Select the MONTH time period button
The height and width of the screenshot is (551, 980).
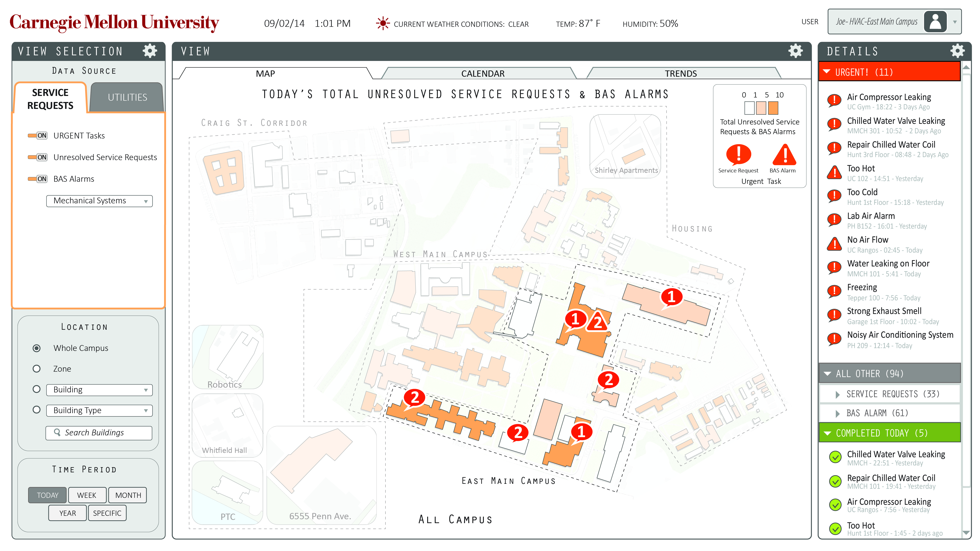[x=128, y=495]
